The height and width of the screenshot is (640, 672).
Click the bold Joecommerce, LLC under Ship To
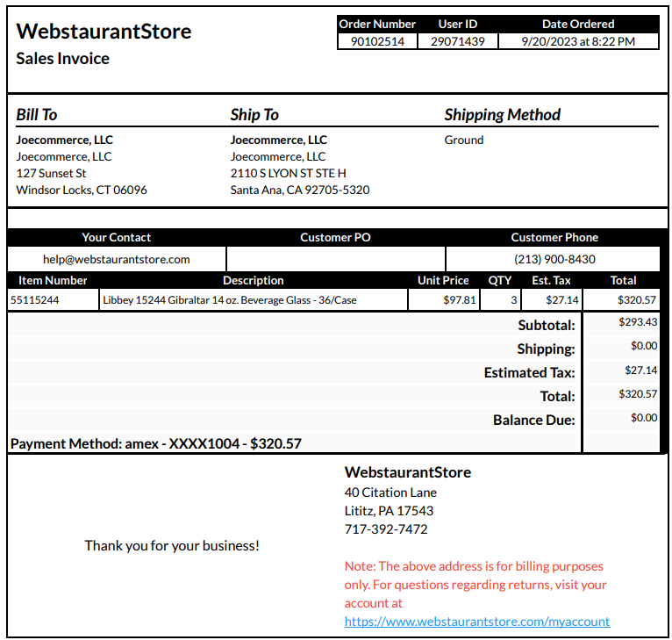[x=279, y=140]
